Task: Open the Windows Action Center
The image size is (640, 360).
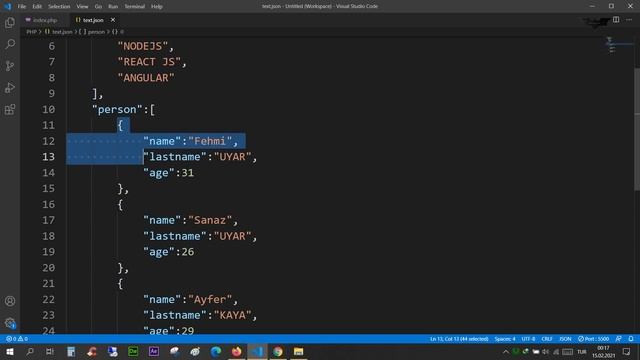Action: coord(627,351)
